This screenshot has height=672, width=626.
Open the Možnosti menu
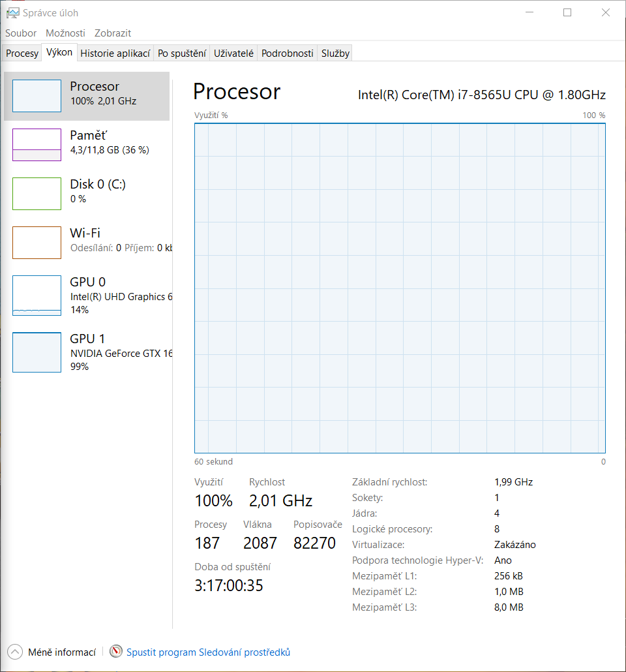65,33
